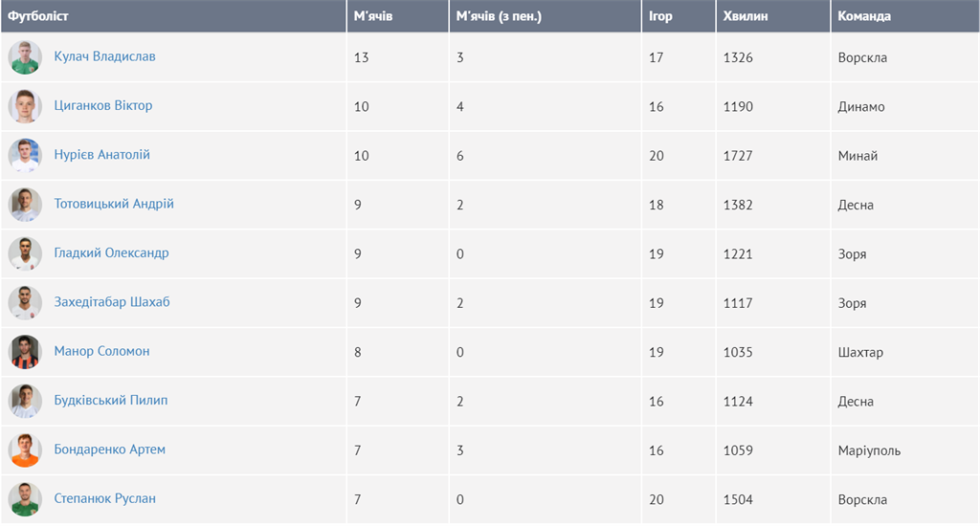
Task: Click Нурієв Анатолій's player photo
Action: pos(25,156)
